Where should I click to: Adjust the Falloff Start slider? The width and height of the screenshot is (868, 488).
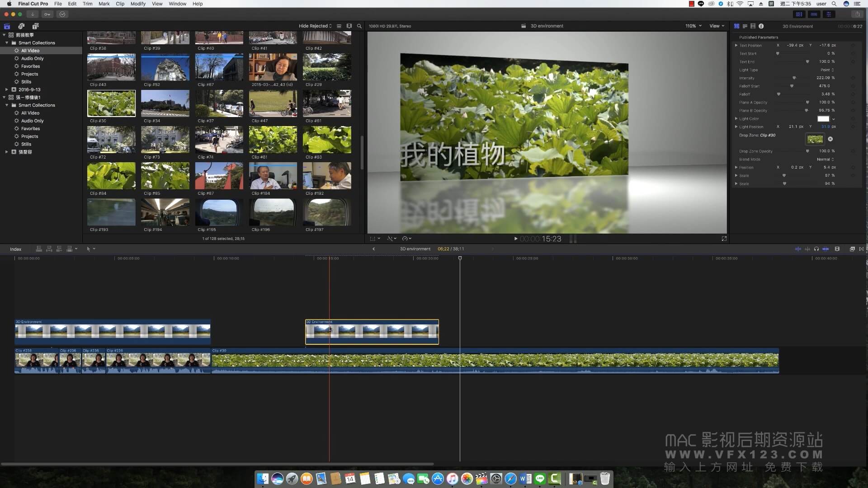(792, 86)
